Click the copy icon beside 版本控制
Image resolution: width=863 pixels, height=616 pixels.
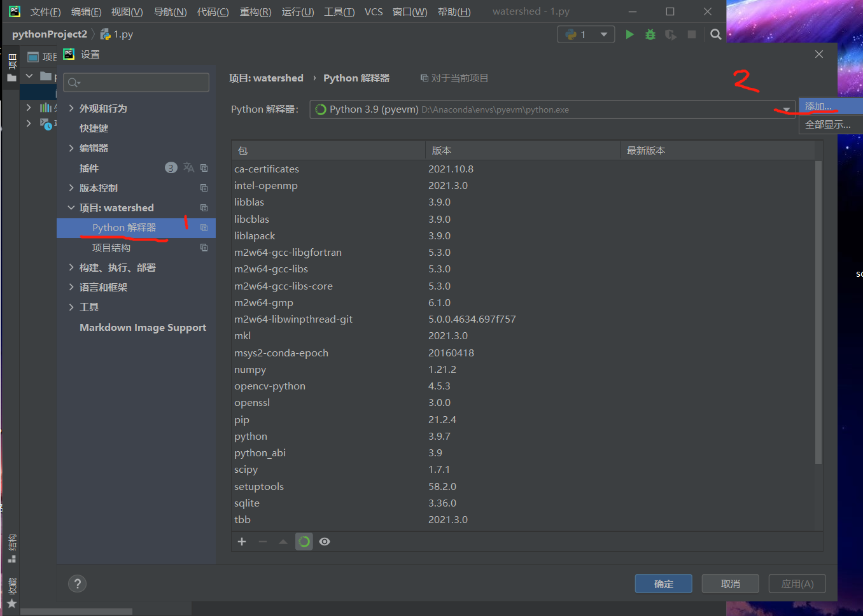click(204, 188)
